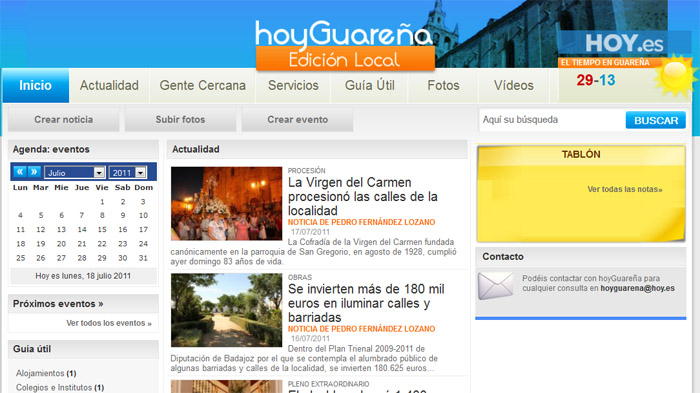Open the Julio month dropdown
The width and height of the screenshot is (700, 393).
(75, 172)
